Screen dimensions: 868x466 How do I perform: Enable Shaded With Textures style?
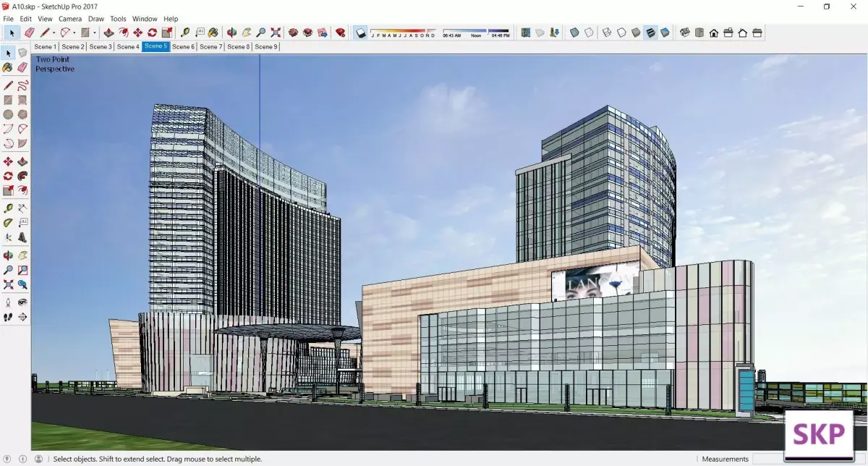(x=650, y=33)
